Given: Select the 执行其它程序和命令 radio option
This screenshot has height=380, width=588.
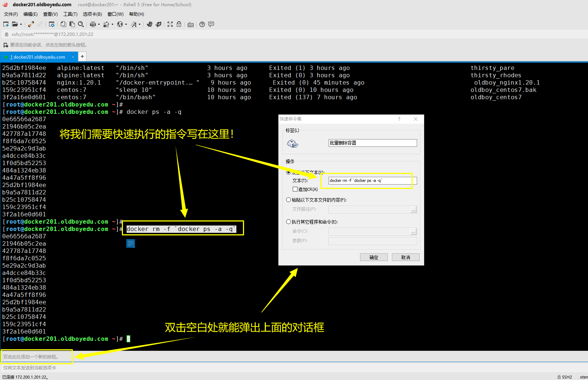Looking at the screenshot, I should click(x=288, y=222).
